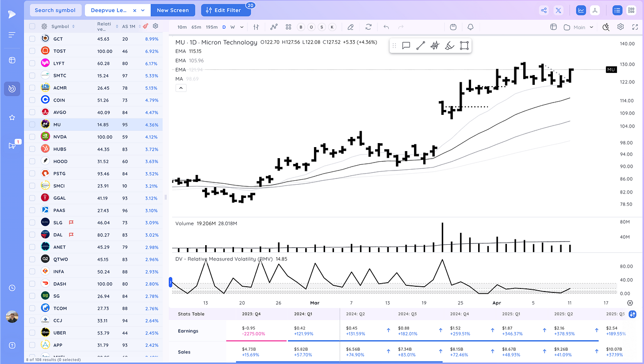Toggle the O circle button
The height and width of the screenshot is (364, 644).
tap(311, 27)
